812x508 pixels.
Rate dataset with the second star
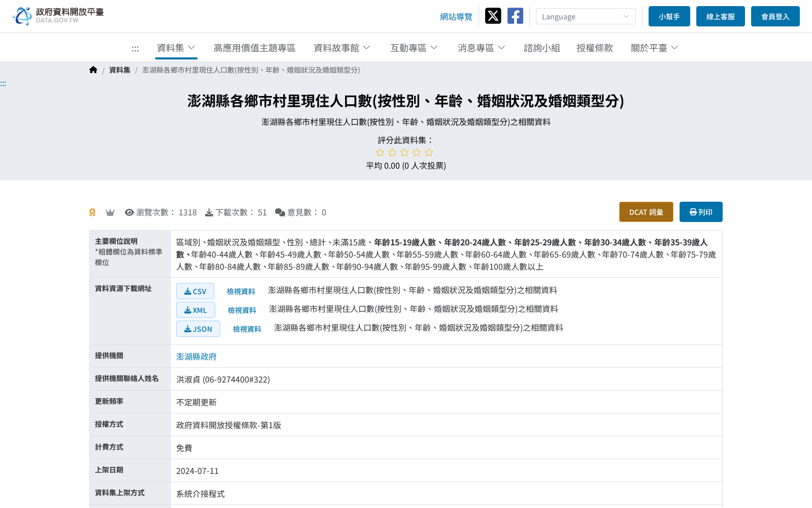click(392, 152)
